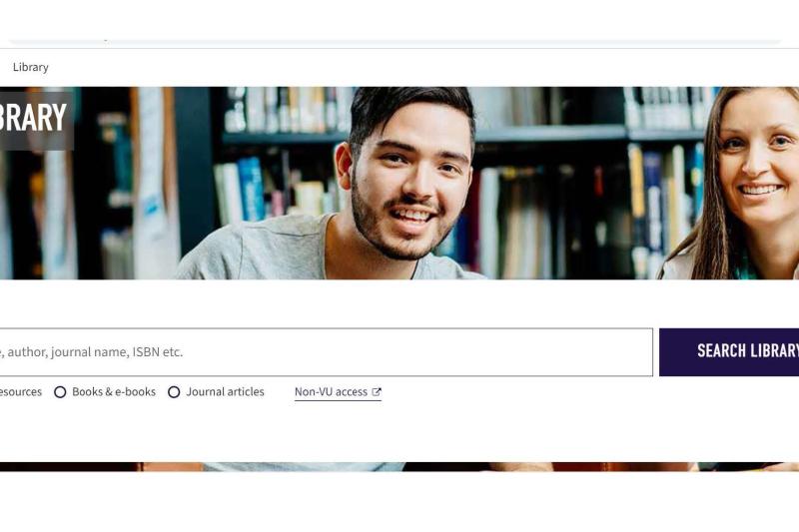Click the blue books left of the man
The height and width of the screenshot is (532, 799).
pos(252,189)
